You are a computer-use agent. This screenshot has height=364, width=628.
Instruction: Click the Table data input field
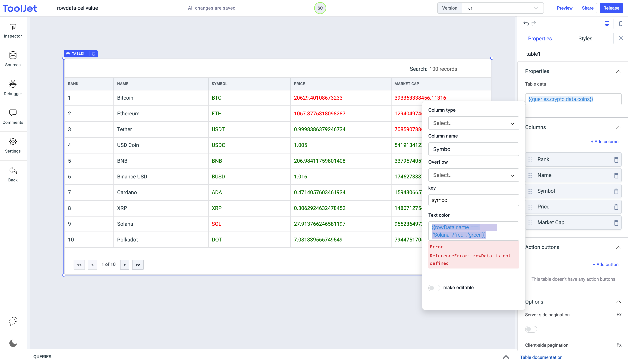click(573, 99)
